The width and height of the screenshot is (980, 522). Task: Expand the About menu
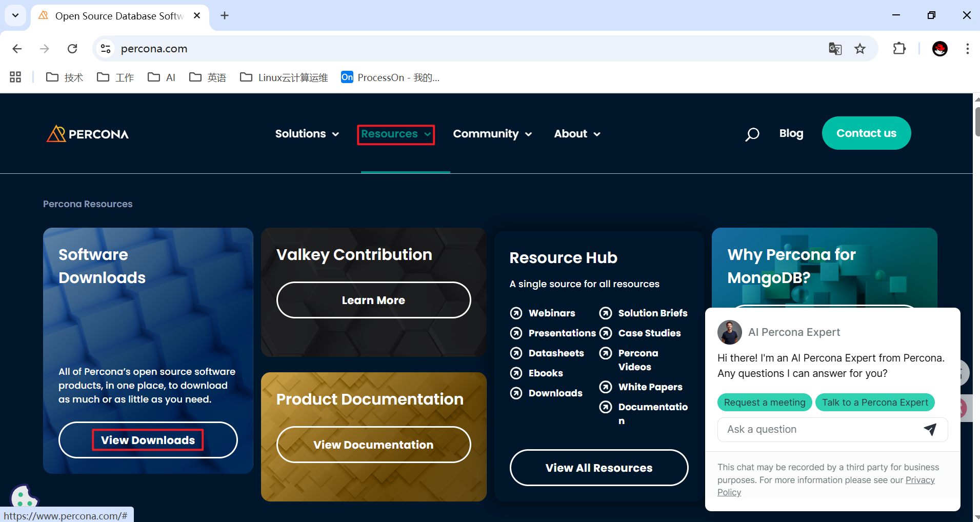pos(577,134)
